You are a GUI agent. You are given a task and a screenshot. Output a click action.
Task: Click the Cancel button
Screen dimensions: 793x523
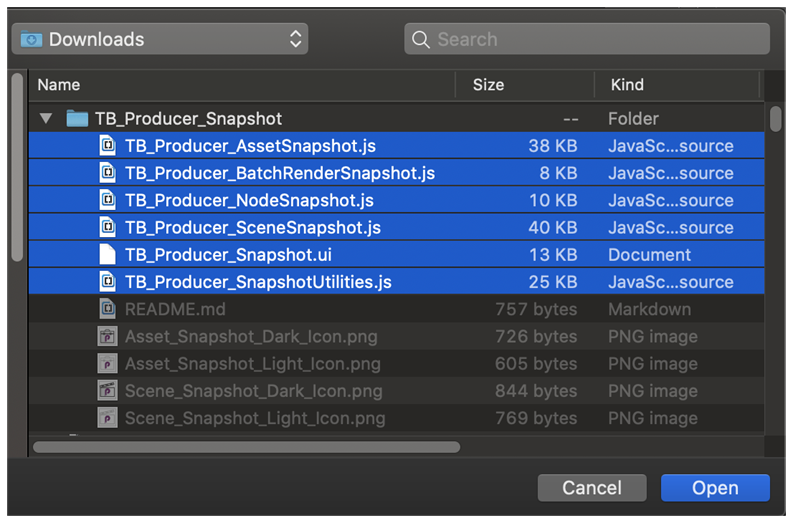click(592, 488)
